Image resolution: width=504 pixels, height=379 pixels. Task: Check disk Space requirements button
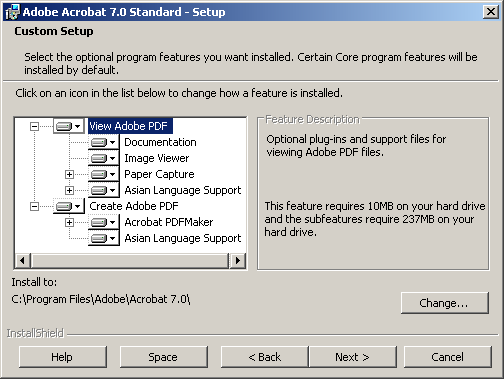pos(164,357)
